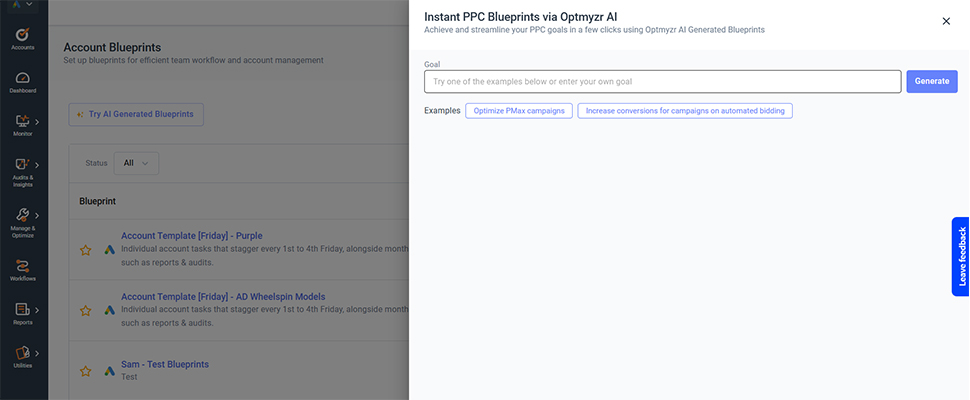Open the Monitor icon in sidebar

22,121
